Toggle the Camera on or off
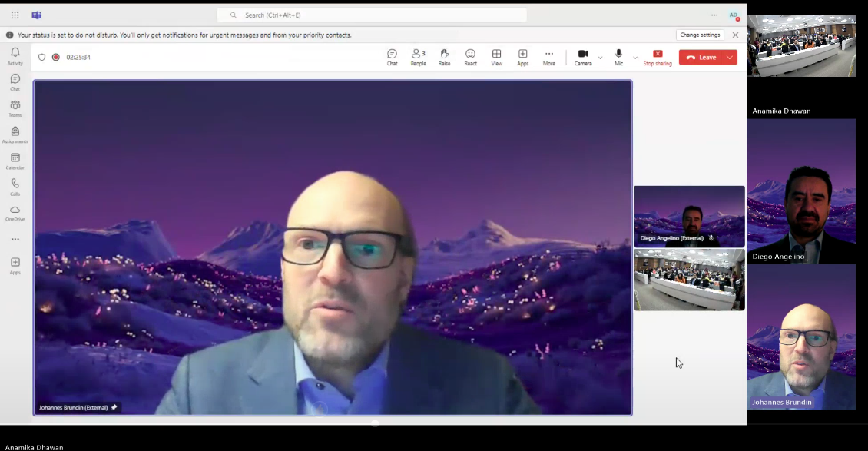 [x=583, y=57]
